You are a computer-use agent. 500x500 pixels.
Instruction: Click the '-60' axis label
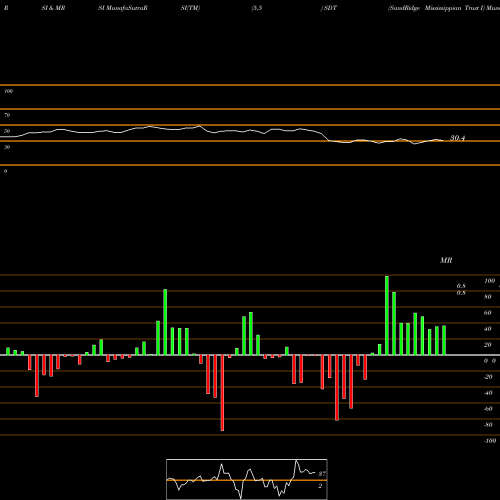pos(488,409)
